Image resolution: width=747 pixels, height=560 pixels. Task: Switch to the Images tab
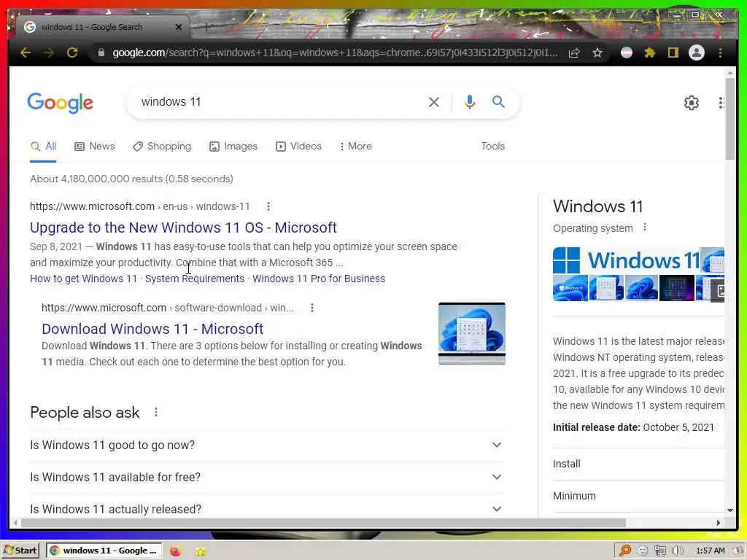click(x=233, y=146)
